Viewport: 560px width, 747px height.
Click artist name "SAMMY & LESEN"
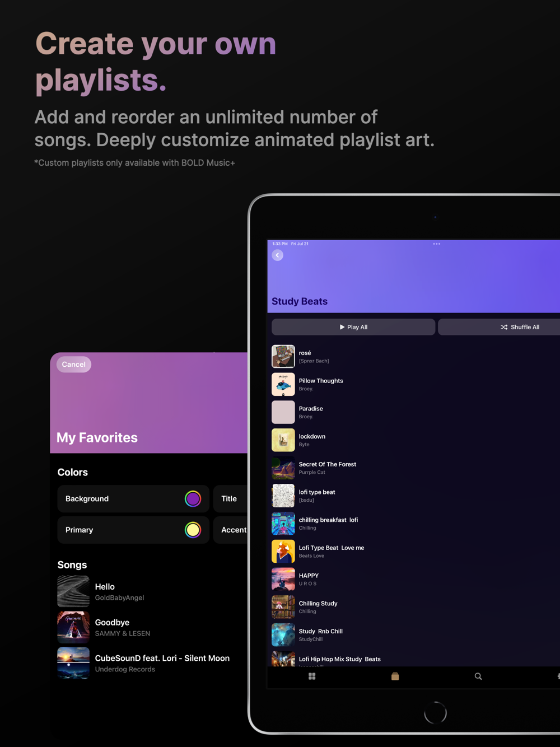pos(123,634)
